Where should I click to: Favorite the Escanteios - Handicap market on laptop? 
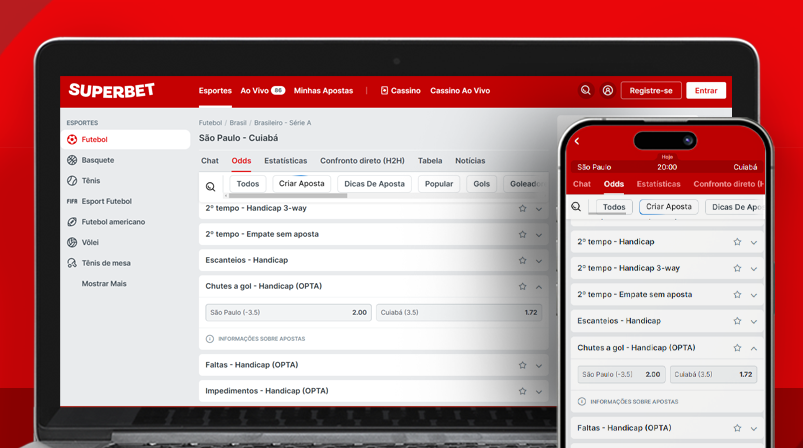coord(522,261)
